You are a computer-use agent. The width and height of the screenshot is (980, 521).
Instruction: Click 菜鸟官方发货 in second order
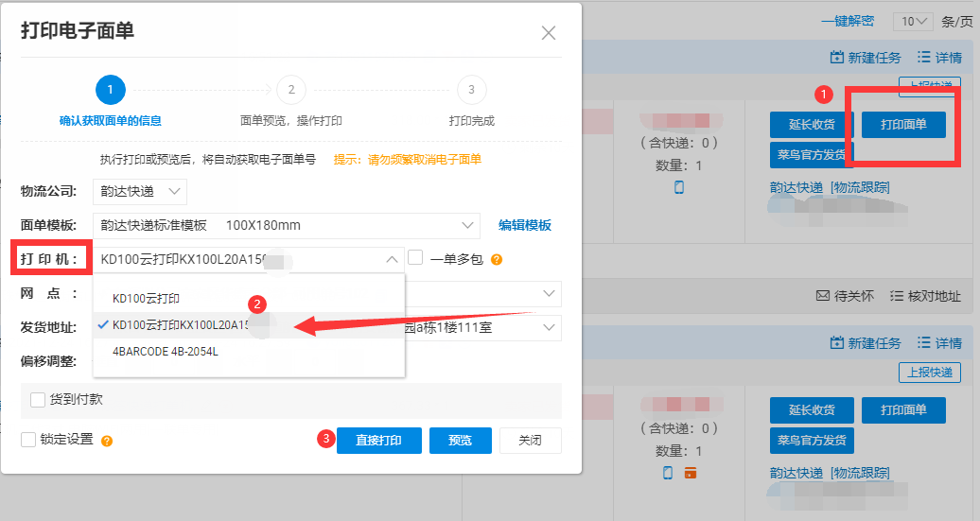tap(812, 441)
